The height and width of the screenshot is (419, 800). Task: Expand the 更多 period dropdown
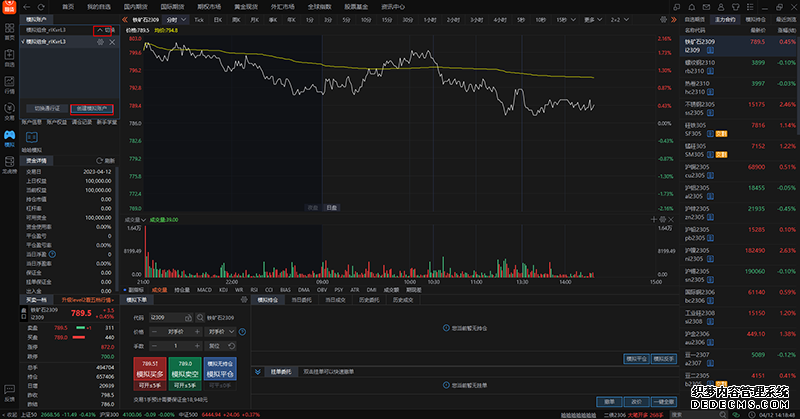pyautogui.click(x=590, y=19)
